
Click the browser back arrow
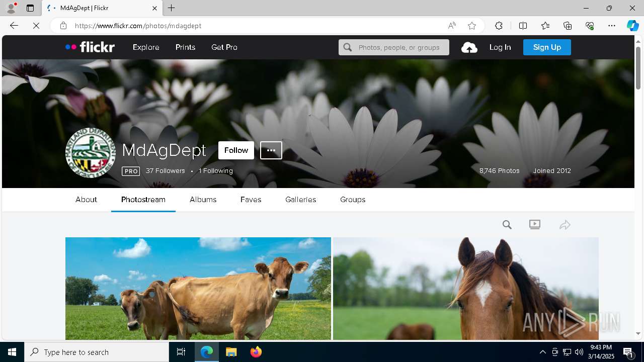click(14, 26)
